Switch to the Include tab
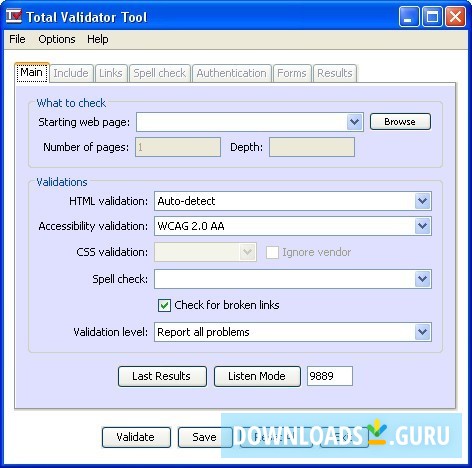Image resolution: width=472 pixels, height=468 pixels. [71, 73]
